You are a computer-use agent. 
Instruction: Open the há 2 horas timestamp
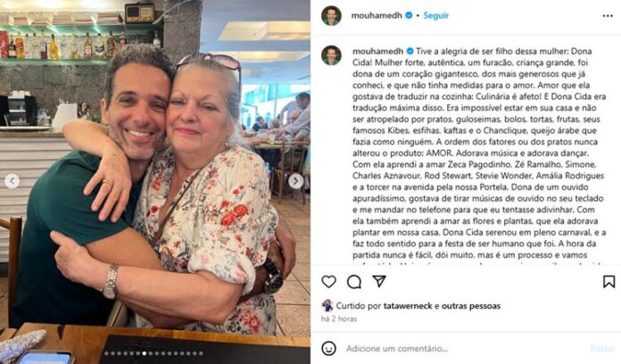[x=339, y=318]
